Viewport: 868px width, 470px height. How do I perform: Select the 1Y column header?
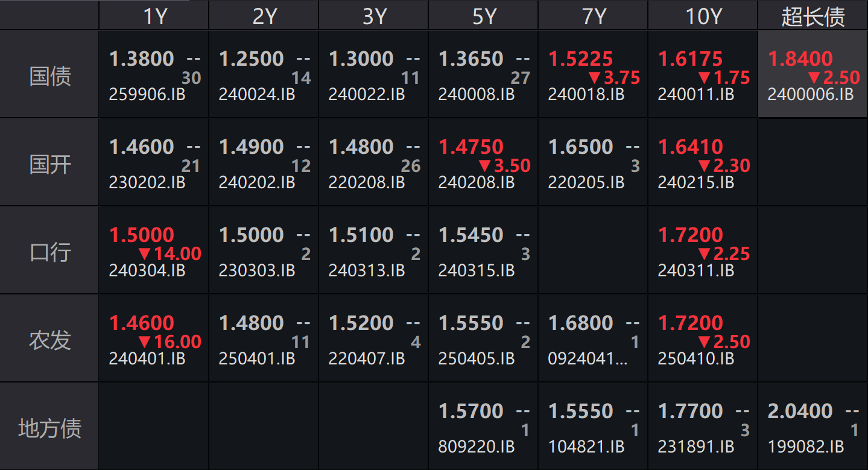pyautogui.click(x=154, y=16)
